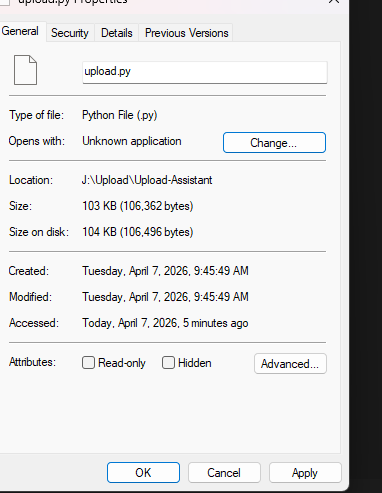Image resolution: width=382 pixels, height=493 pixels.
Task: Open the Details tab
Action: [117, 33]
